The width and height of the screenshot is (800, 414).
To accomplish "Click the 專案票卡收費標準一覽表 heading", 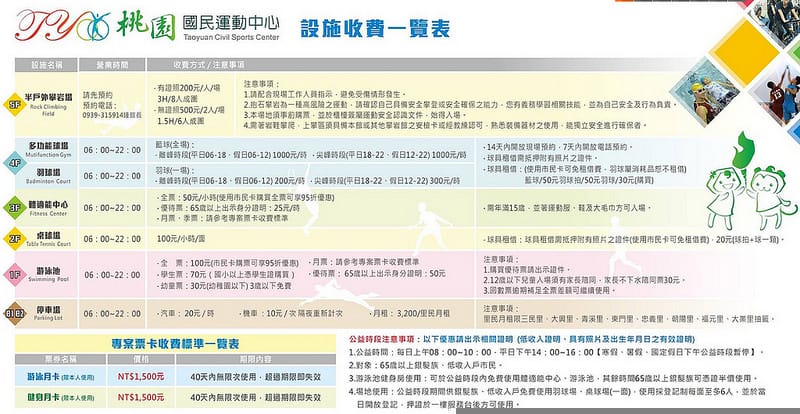I will click(x=175, y=344).
